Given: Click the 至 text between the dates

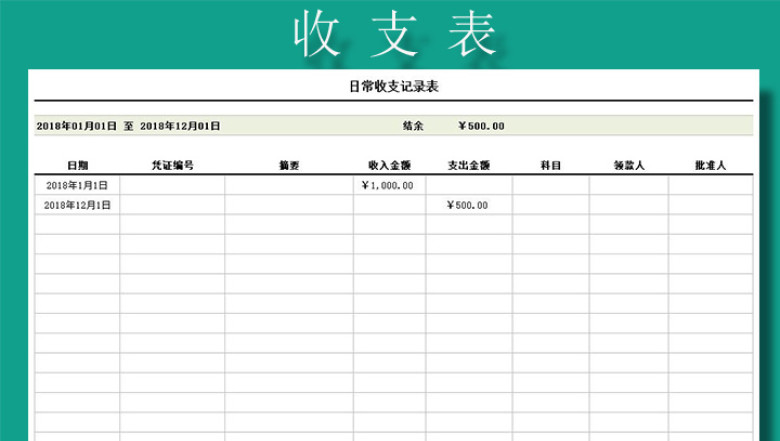Looking at the screenshot, I should point(128,126).
